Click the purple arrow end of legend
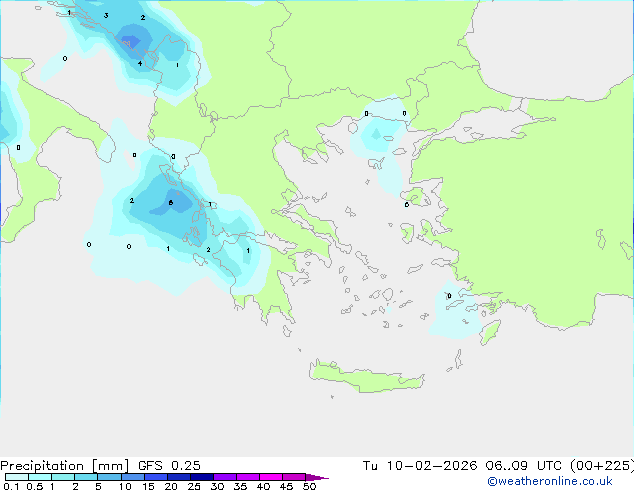The height and width of the screenshot is (490, 634). tap(317, 477)
